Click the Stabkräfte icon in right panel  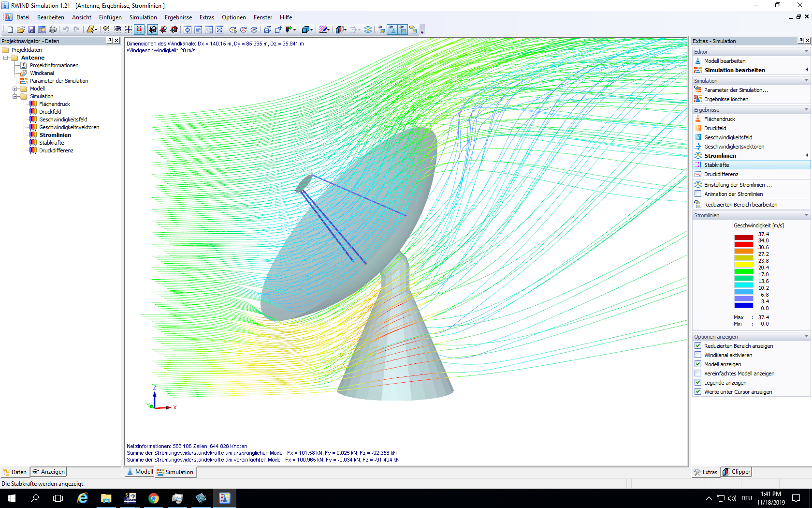point(698,165)
